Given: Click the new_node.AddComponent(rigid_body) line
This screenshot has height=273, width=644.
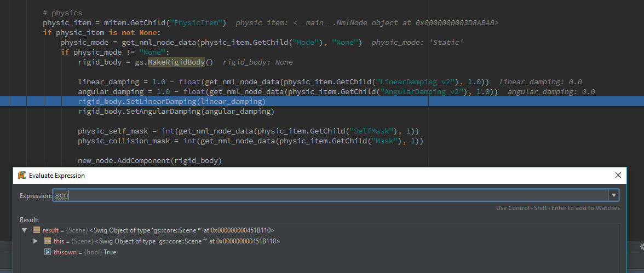Looking at the screenshot, I should (x=150, y=160).
